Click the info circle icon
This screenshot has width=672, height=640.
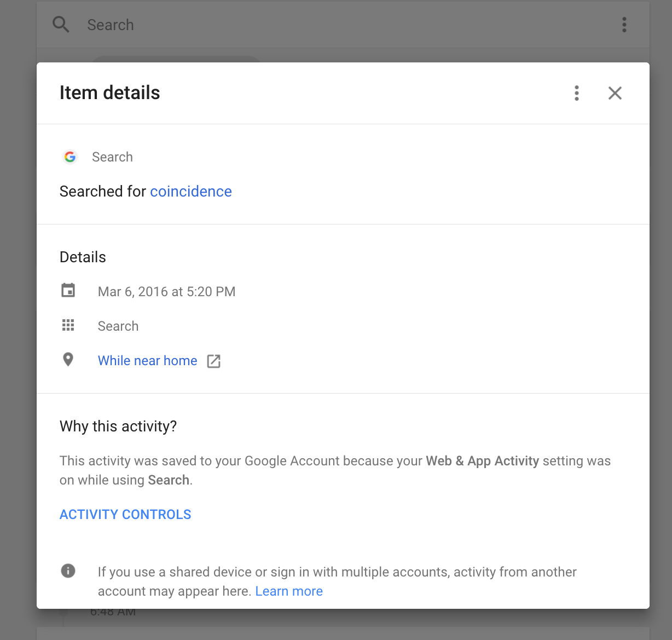pos(68,571)
